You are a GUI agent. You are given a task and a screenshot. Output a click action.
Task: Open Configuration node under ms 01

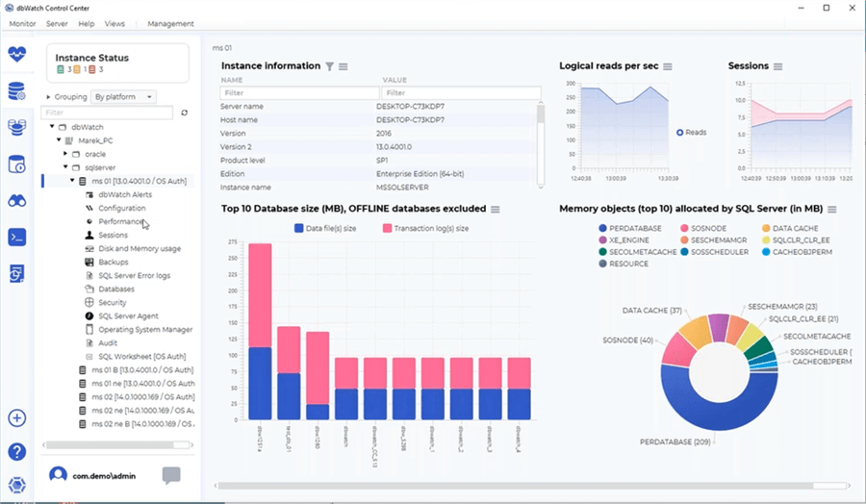tap(122, 208)
